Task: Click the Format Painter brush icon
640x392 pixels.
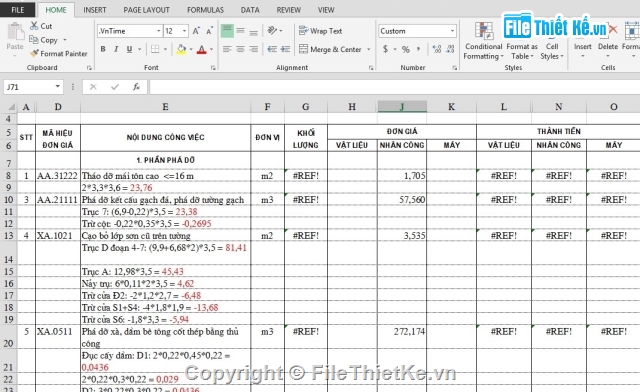Action: [x=34, y=53]
